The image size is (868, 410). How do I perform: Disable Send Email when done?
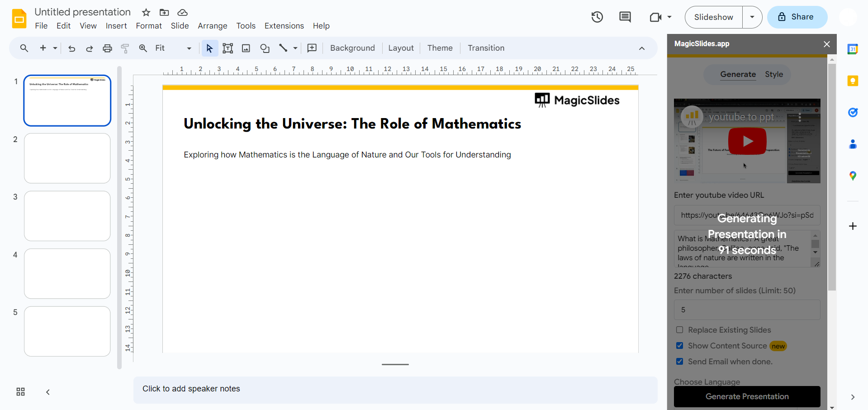coord(679,362)
